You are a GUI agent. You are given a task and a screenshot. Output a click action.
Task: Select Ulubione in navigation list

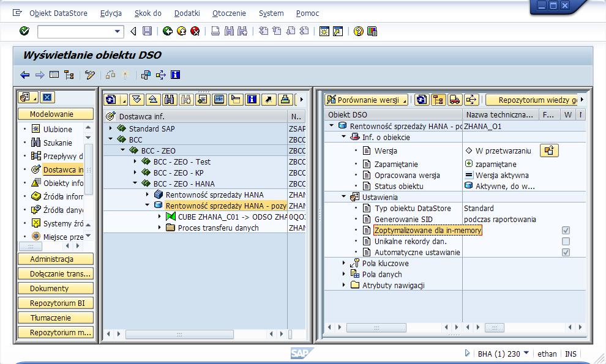coord(58,129)
